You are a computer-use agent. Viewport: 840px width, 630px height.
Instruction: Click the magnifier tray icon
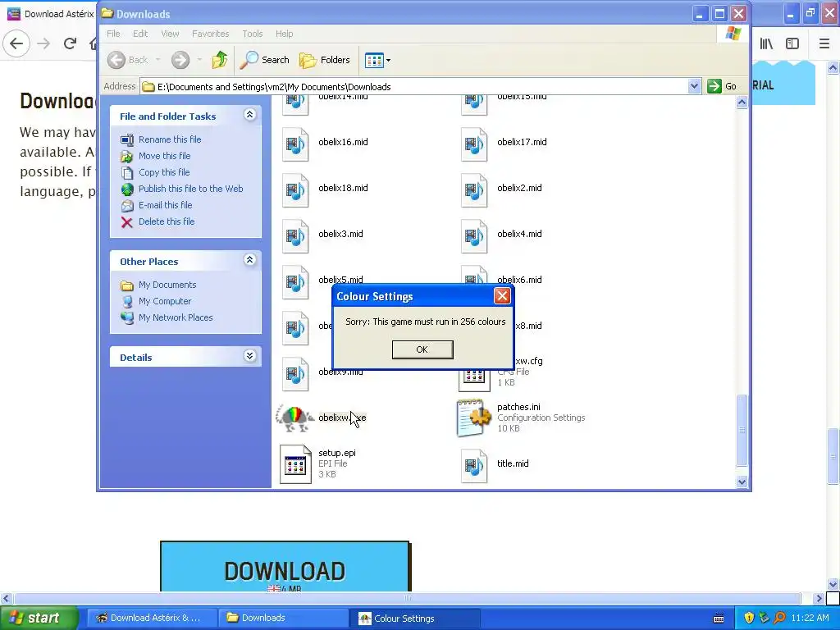pyautogui.click(x=779, y=618)
